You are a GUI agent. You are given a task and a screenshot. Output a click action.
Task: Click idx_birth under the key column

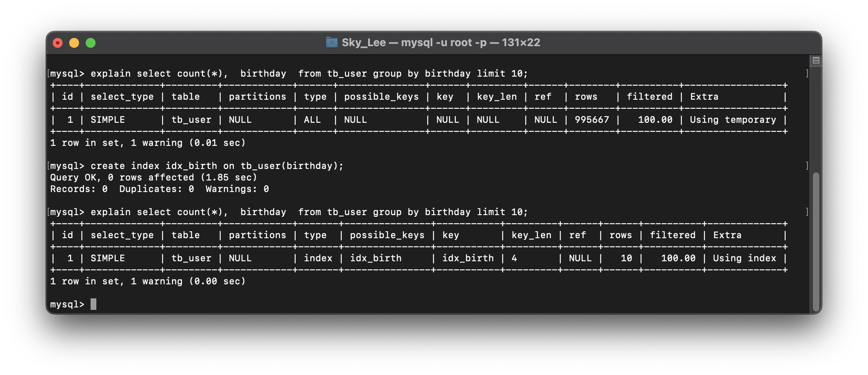tap(468, 258)
